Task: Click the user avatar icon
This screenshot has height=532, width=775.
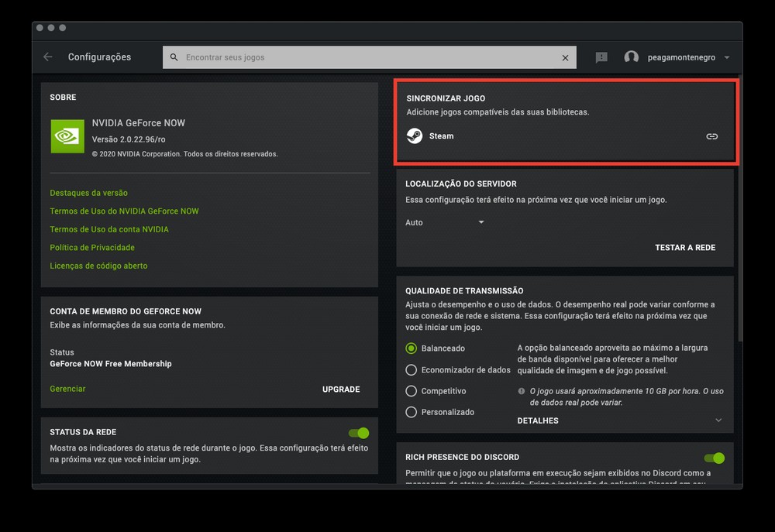Action: click(631, 57)
